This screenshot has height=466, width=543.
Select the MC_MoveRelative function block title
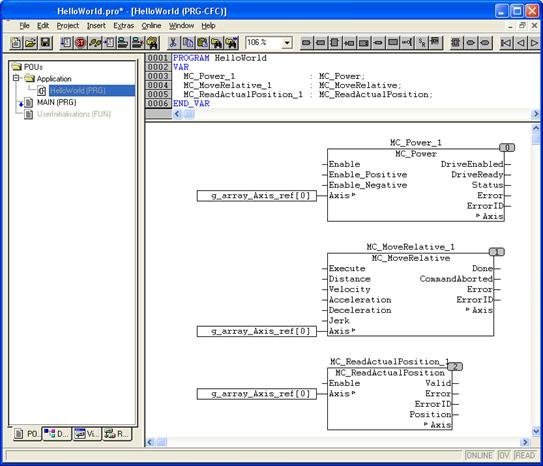411,258
